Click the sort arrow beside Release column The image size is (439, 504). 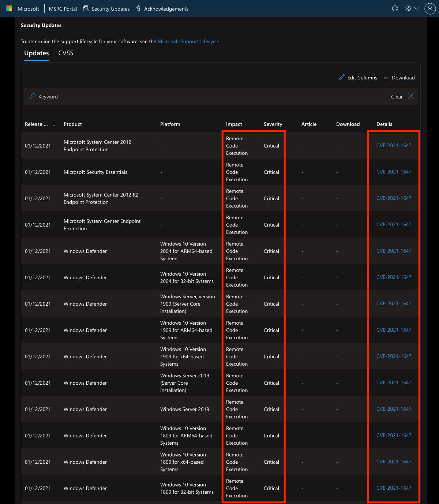[x=54, y=124]
